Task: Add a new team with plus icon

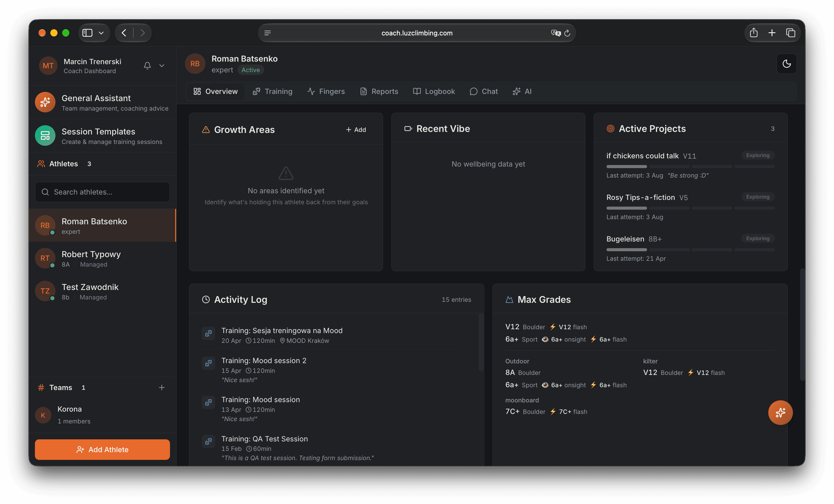Action: [162, 388]
